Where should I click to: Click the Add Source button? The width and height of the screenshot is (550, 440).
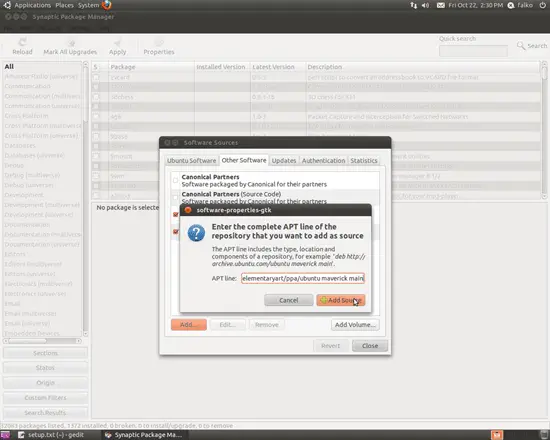coord(341,300)
